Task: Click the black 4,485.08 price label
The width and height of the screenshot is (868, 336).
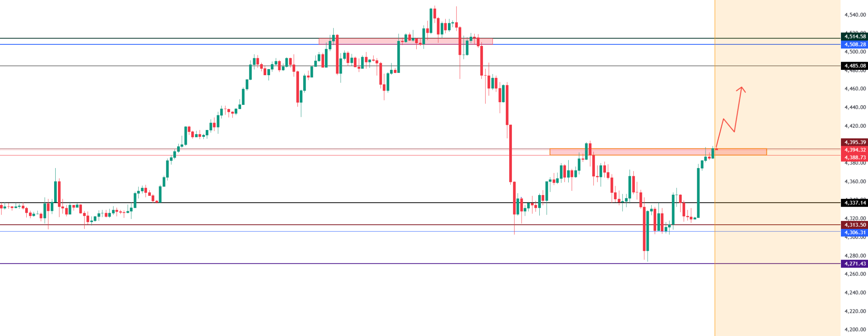Action: point(854,66)
